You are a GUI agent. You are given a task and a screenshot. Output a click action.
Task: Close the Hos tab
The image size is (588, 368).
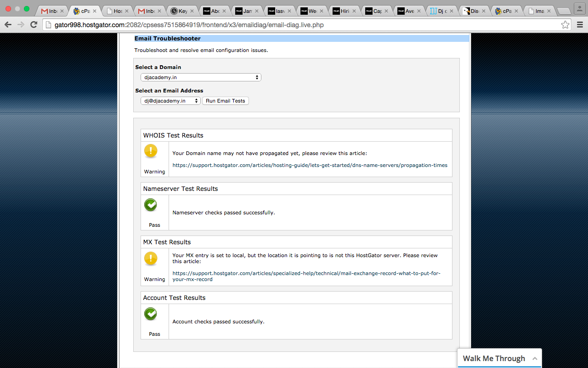click(x=126, y=11)
